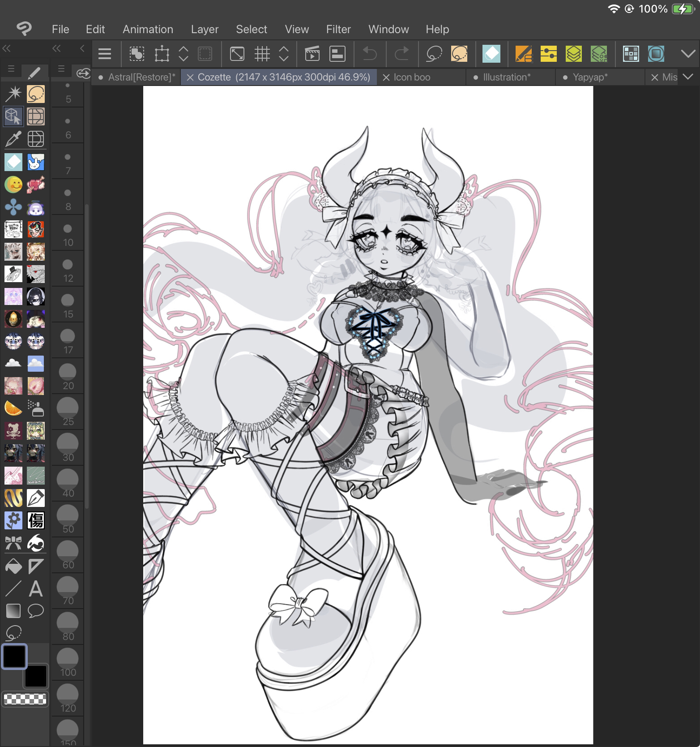
Task: Select the Balloon speech bubble tool
Action: [36, 611]
